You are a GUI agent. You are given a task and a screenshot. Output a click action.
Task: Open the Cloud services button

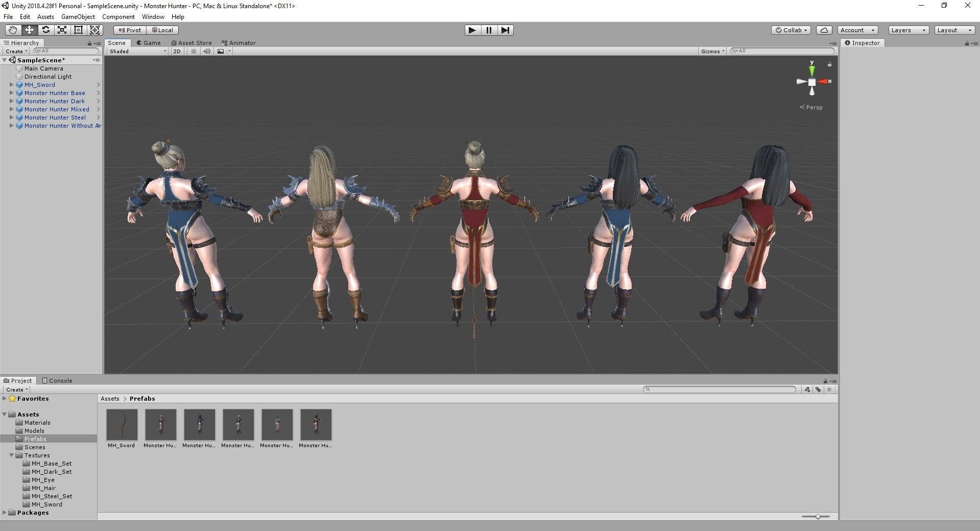(824, 30)
